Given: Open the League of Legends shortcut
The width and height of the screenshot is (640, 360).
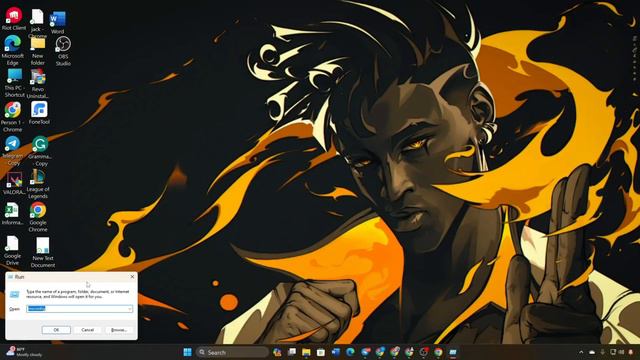Looking at the screenshot, I should 38,184.
